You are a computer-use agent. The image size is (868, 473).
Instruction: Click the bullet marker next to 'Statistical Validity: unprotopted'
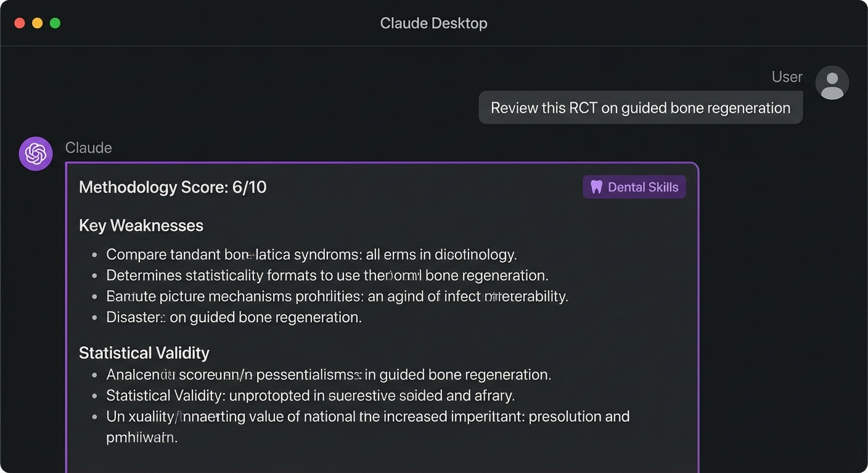94,395
